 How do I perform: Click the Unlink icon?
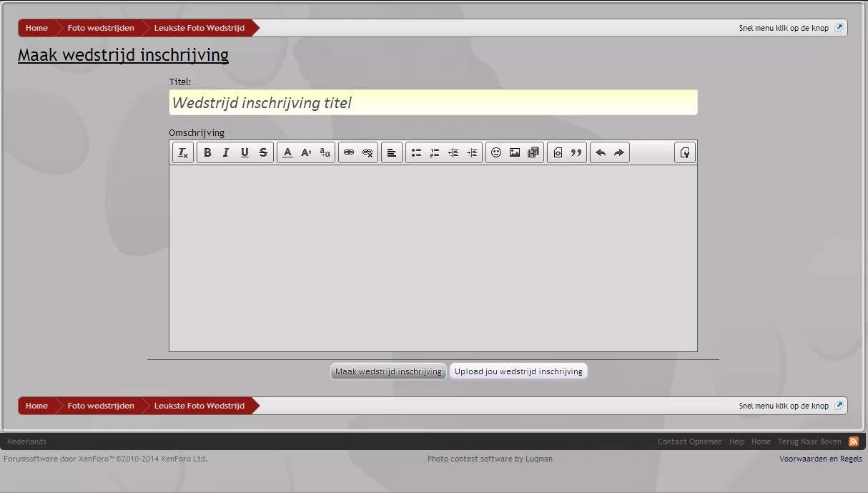pos(368,152)
